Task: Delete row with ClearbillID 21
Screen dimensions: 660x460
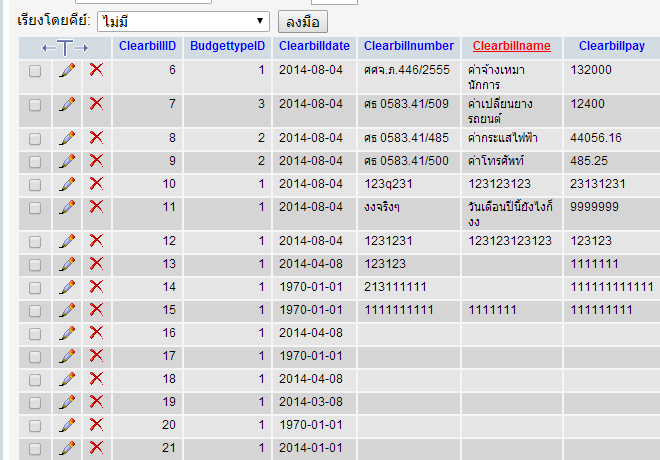Action: pos(96,447)
